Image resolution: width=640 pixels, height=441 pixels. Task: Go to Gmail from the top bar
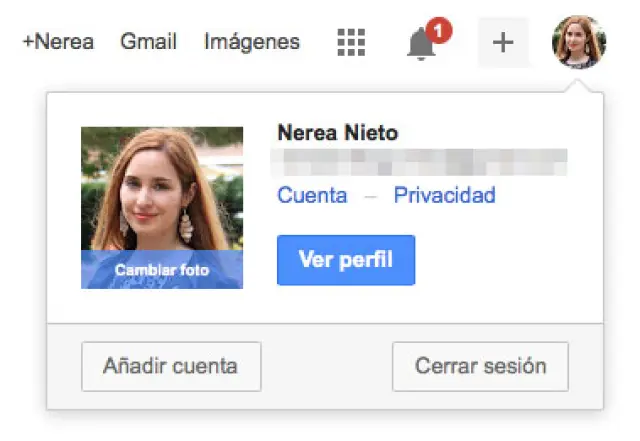coord(148,42)
